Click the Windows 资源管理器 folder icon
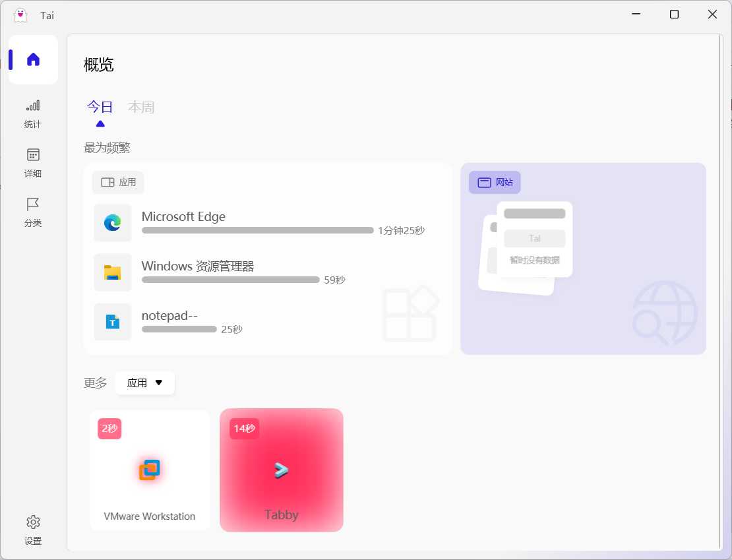The image size is (732, 560). [113, 272]
